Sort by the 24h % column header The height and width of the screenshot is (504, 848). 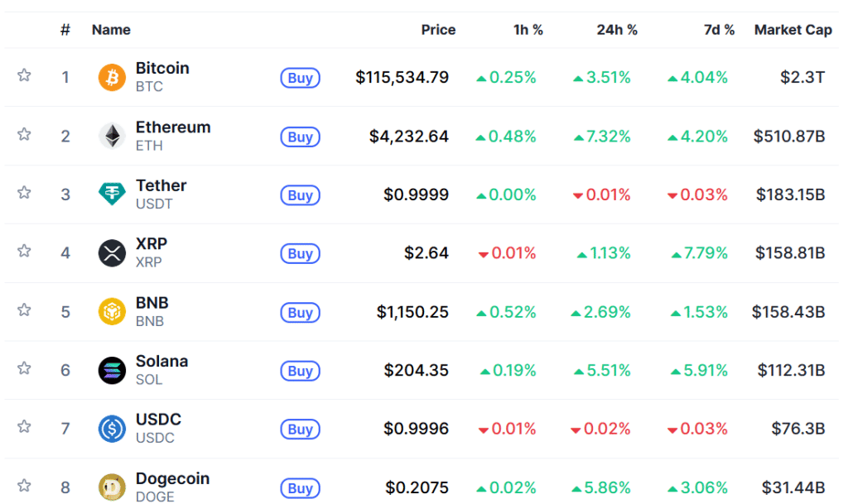point(617,30)
